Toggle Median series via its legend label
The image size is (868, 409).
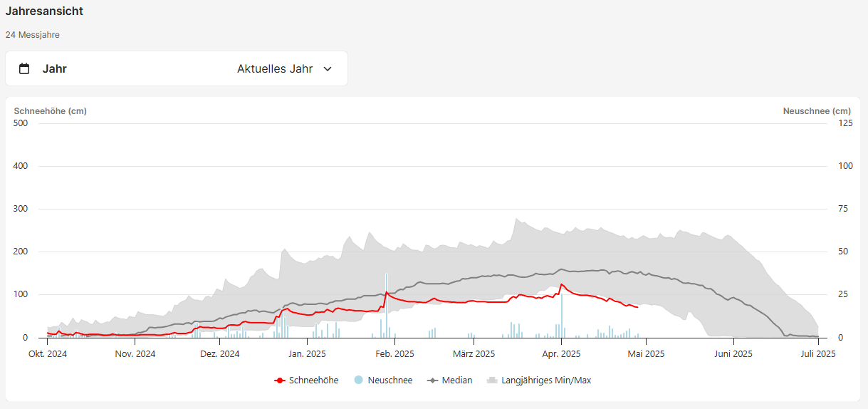point(456,380)
